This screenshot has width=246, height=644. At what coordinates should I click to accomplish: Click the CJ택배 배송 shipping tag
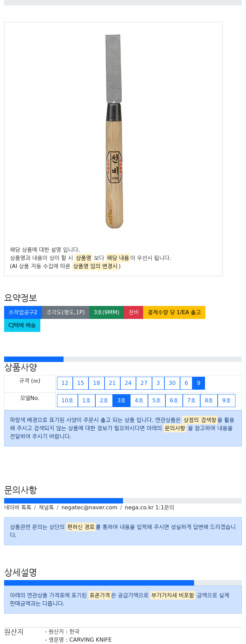22,325
